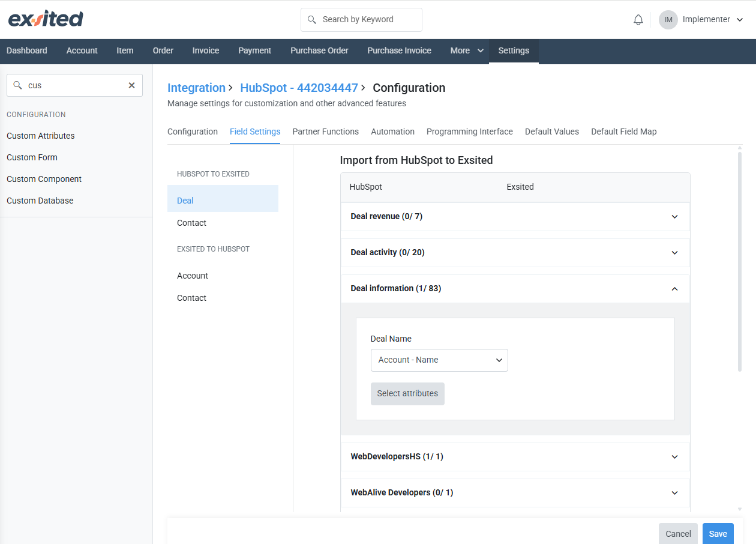Open the Account - Name dropdown
Image resolution: width=756 pixels, height=544 pixels.
[439, 360]
